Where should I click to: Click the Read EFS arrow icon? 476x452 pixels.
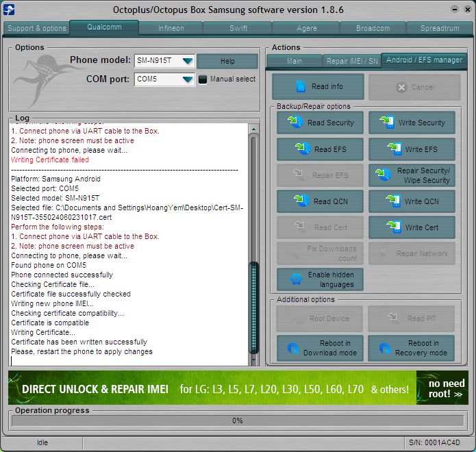coord(303,149)
